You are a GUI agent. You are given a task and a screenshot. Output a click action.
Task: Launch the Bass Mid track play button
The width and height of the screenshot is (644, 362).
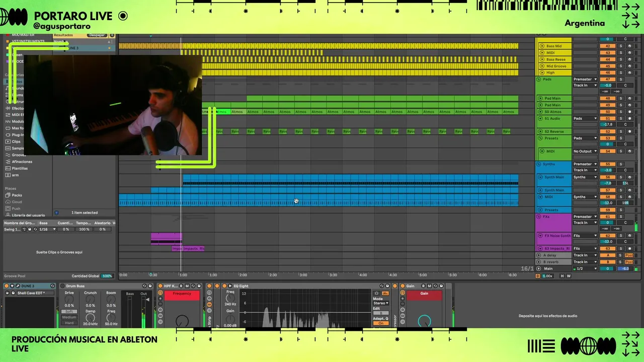click(x=542, y=46)
